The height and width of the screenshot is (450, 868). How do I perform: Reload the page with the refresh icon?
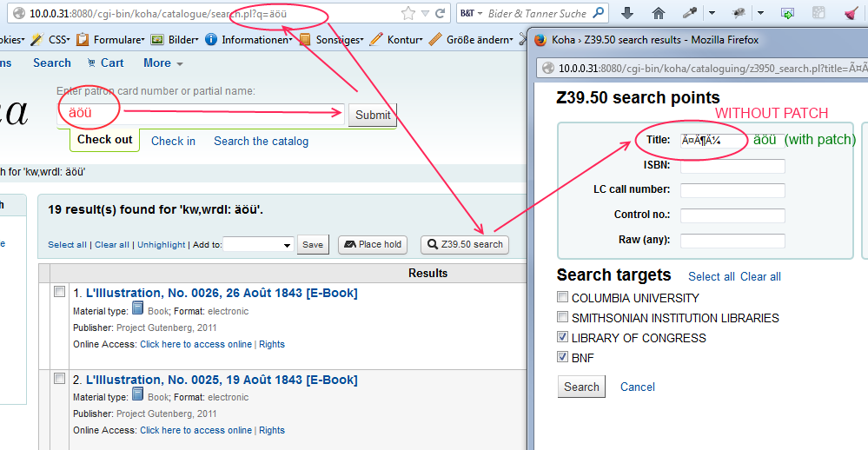[x=441, y=14]
